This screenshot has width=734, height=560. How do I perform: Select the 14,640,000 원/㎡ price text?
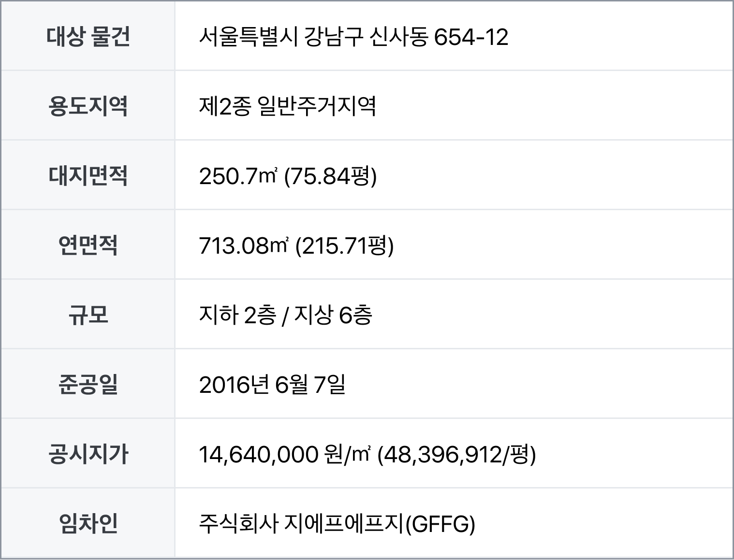284,455
